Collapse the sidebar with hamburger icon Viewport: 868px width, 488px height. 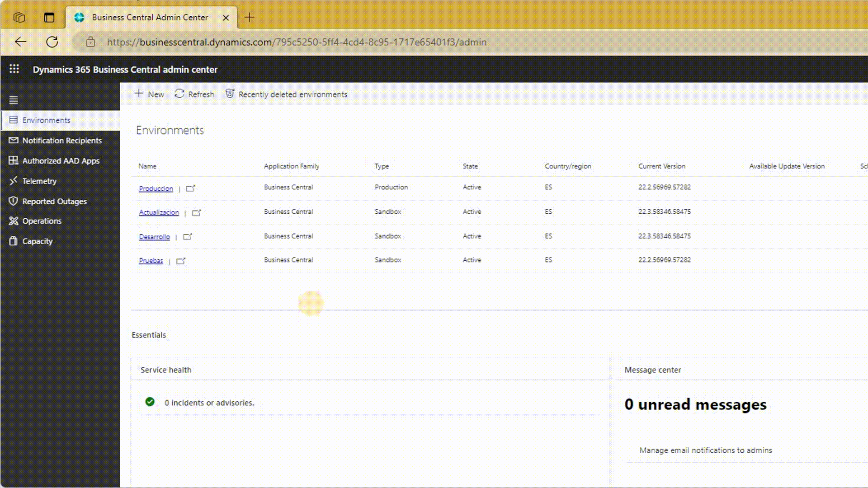tap(14, 100)
